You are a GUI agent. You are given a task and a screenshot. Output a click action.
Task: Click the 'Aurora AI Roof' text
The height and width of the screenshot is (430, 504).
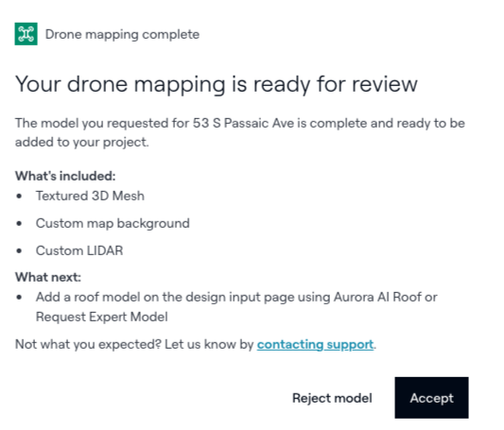click(377, 297)
